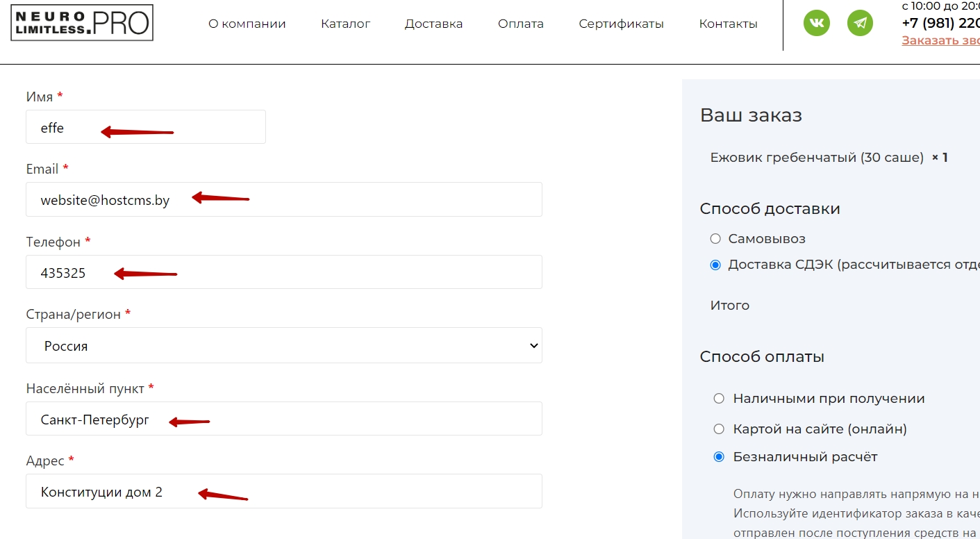Click the Neuro Limitless PRO logo

[x=82, y=23]
